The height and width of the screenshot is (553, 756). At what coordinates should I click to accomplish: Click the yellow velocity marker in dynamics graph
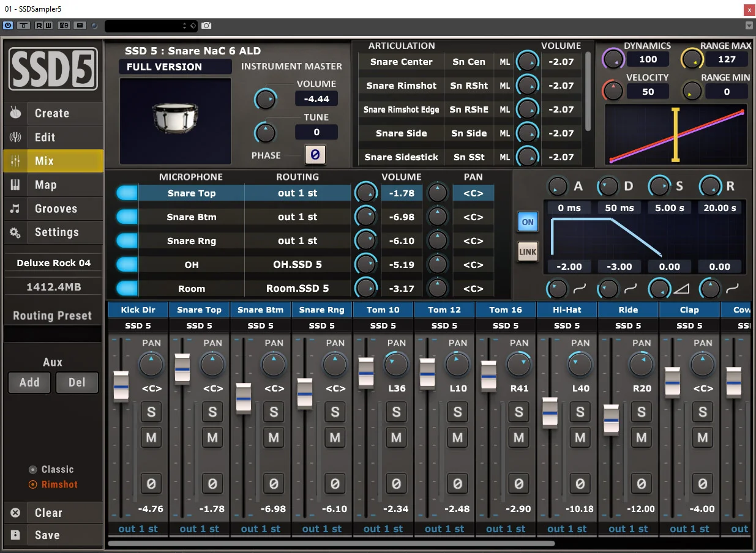(676, 135)
